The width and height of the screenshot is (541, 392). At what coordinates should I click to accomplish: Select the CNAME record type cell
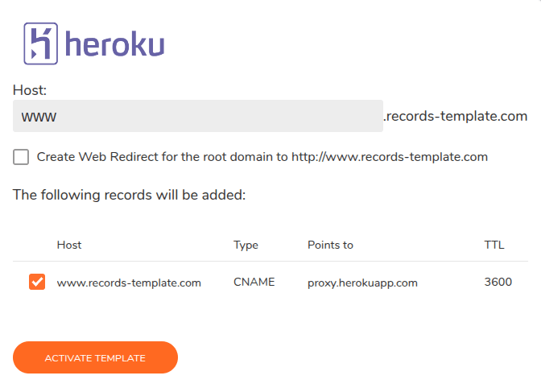(x=254, y=282)
